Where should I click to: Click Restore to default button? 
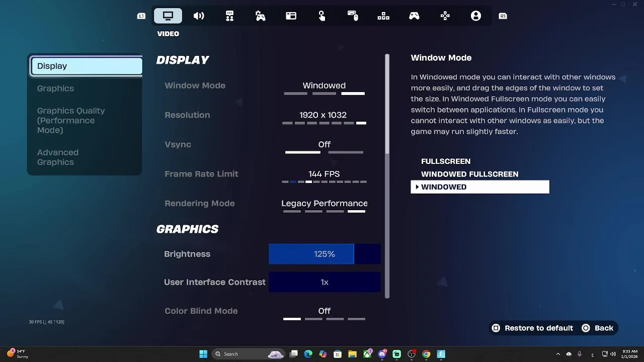[x=532, y=328]
